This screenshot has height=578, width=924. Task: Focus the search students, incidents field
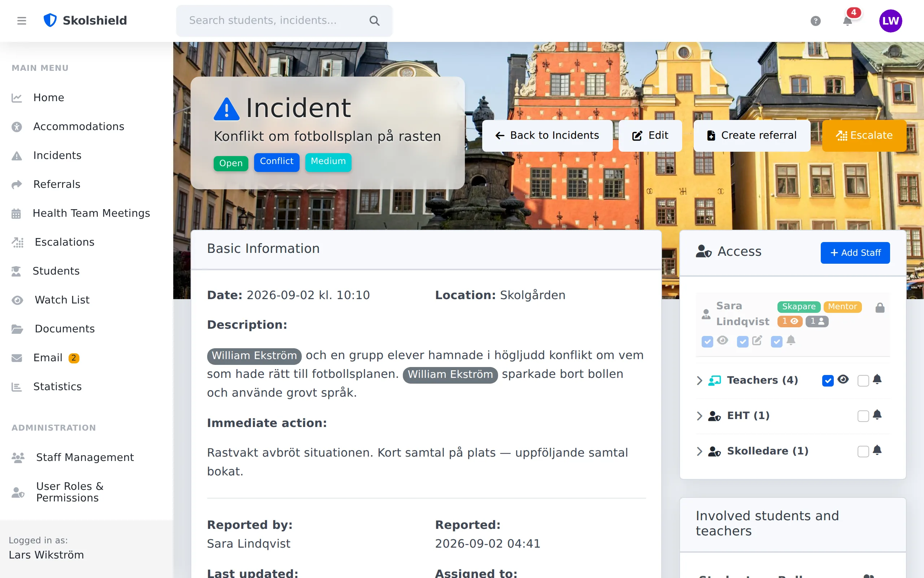[x=284, y=21]
